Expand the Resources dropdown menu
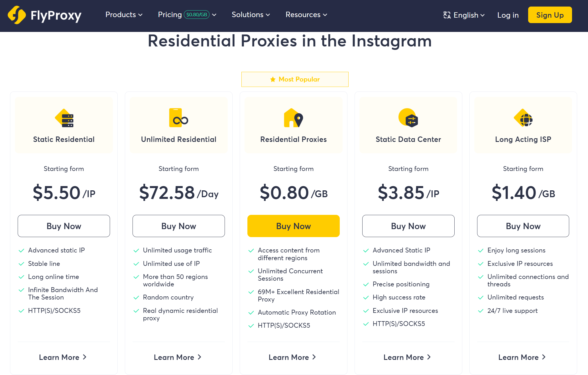The height and width of the screenshot is (375, 588). pos(306,15)
